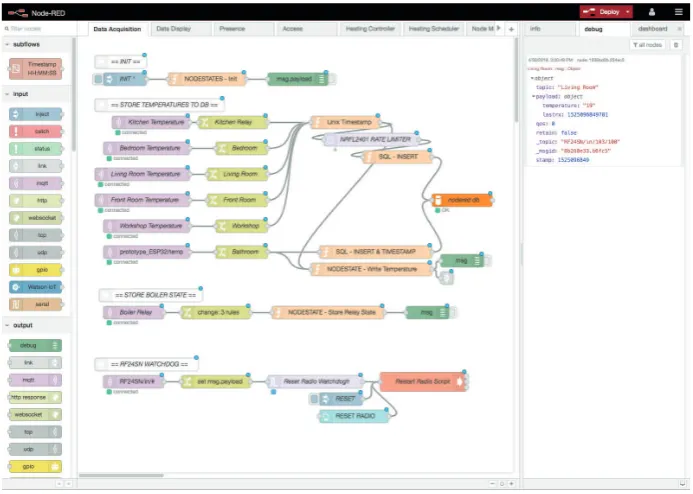Click the canvas vertical scrollbar
Image resolution: width=693 pixels, height=494 pixels.
pyautogui.click(x=516, y=80)
